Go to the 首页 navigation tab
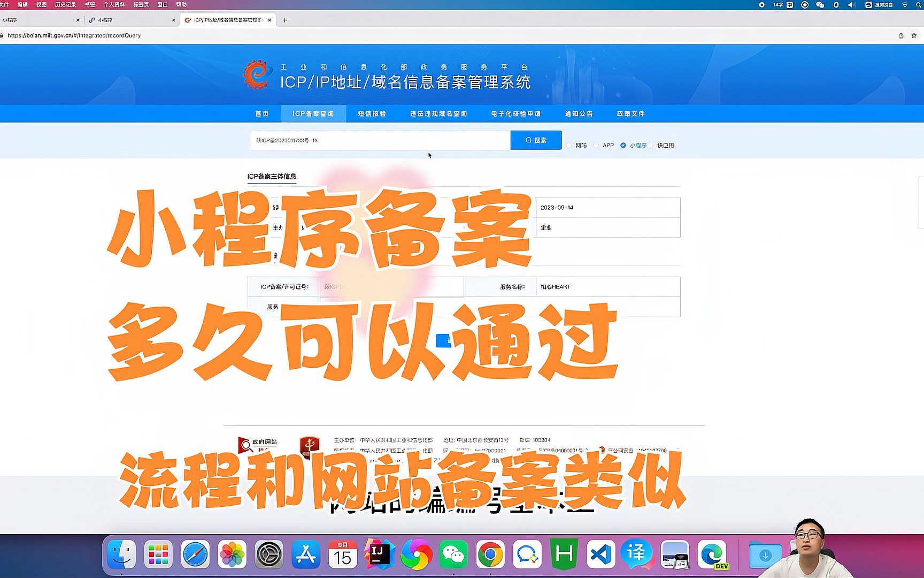924x578 pixels. point(262,113)
